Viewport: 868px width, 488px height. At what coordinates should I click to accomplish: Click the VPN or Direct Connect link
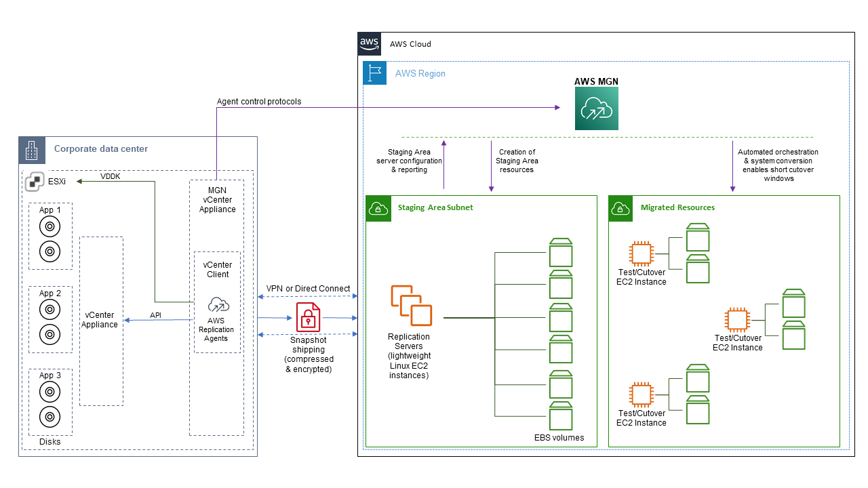(x=308, y=288)
